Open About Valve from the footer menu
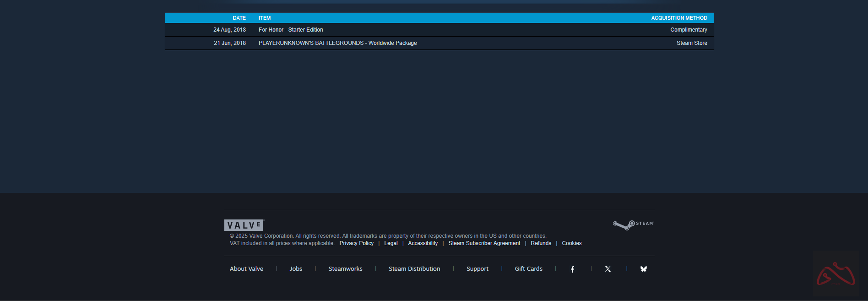 (x=246, y=269)
